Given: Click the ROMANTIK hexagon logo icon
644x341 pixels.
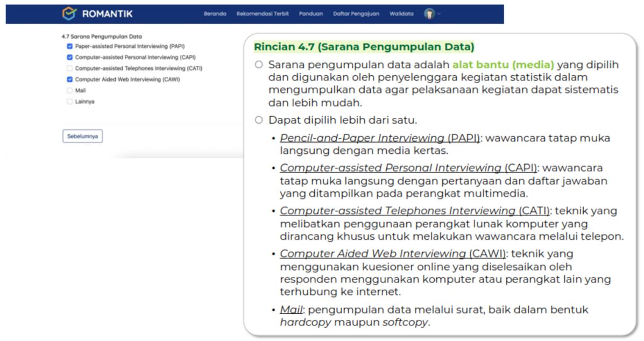Looking at the screenshot, I should tap(69, 14).
